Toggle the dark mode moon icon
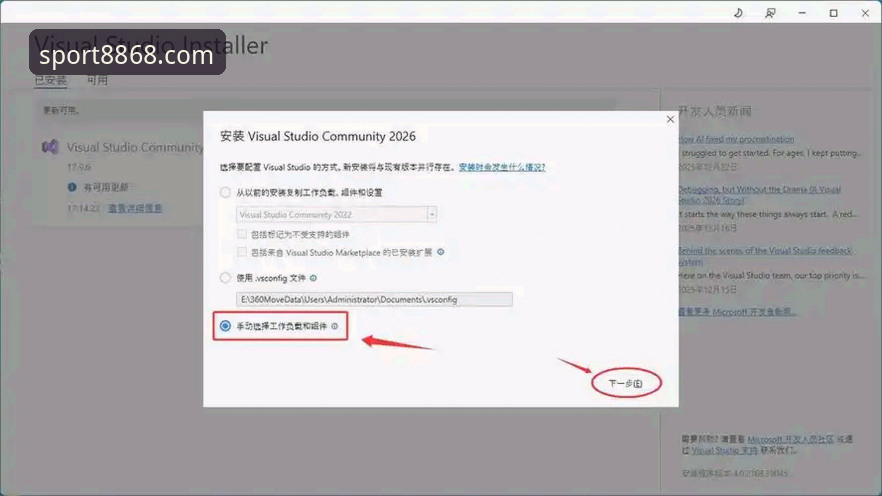882x496 pixels. pyautogui.click(x=738, y=13)
